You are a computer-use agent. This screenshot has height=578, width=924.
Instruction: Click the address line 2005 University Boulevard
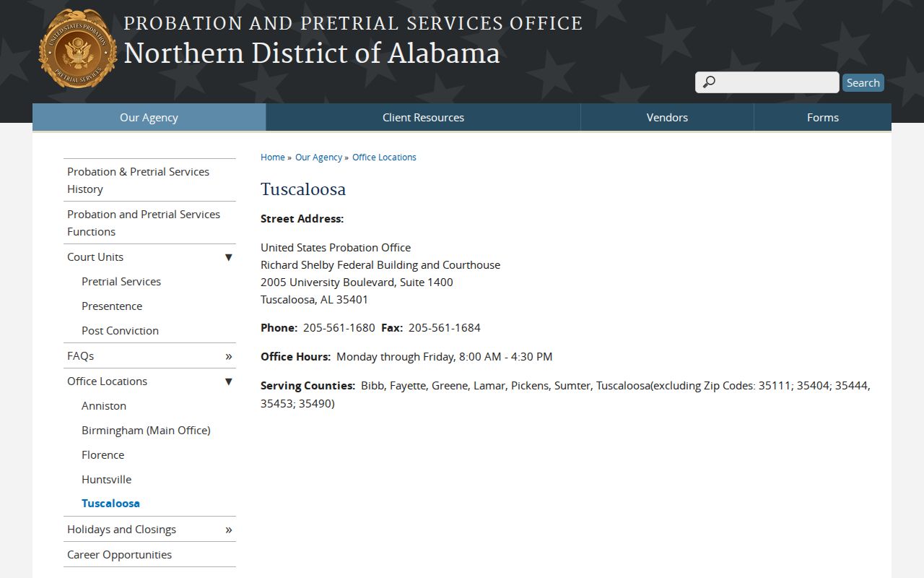point(357,282)
